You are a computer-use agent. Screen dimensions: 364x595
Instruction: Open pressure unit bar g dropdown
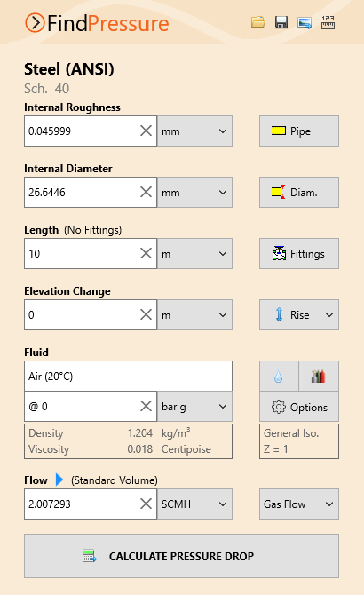click(x=195, y=407)
